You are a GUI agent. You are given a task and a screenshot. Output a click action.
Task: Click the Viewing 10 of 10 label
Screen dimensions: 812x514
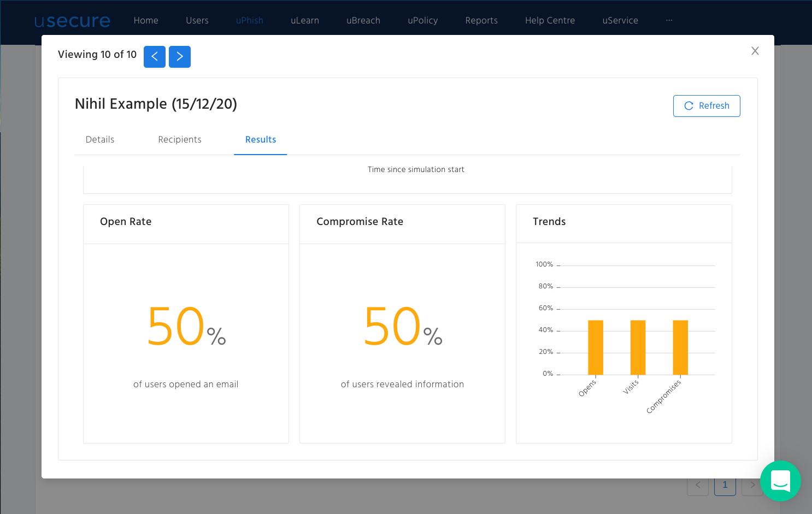[x=97, y=55]
